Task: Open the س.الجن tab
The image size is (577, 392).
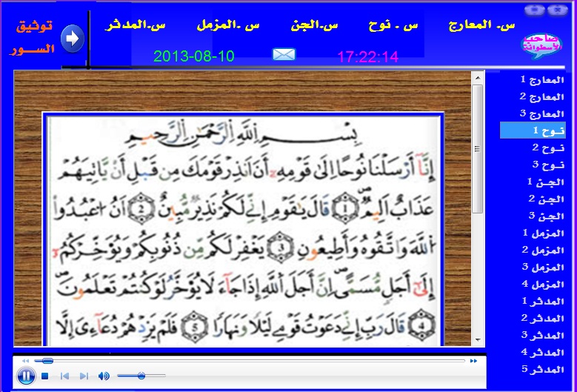Action: click(x=314, y=25)
